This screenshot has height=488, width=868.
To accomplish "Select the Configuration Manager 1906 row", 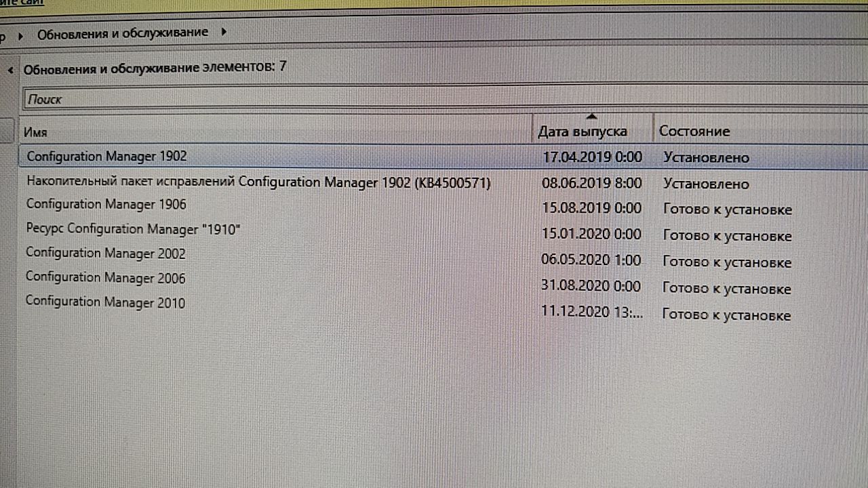I will (443, 205).
